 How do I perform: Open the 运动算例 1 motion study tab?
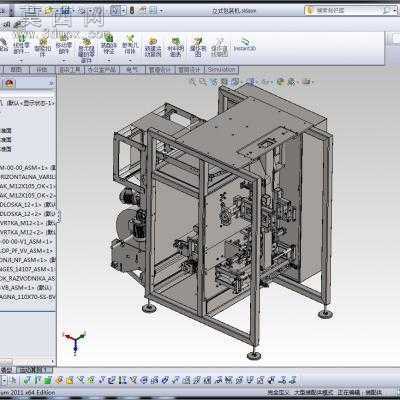[34, 370]
